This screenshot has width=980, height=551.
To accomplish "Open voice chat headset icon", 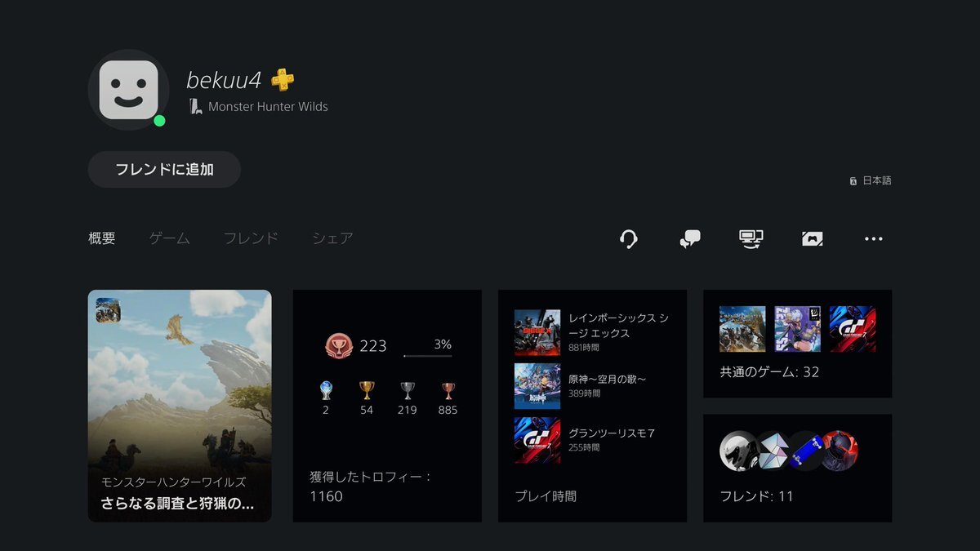I will pos(628,238).
